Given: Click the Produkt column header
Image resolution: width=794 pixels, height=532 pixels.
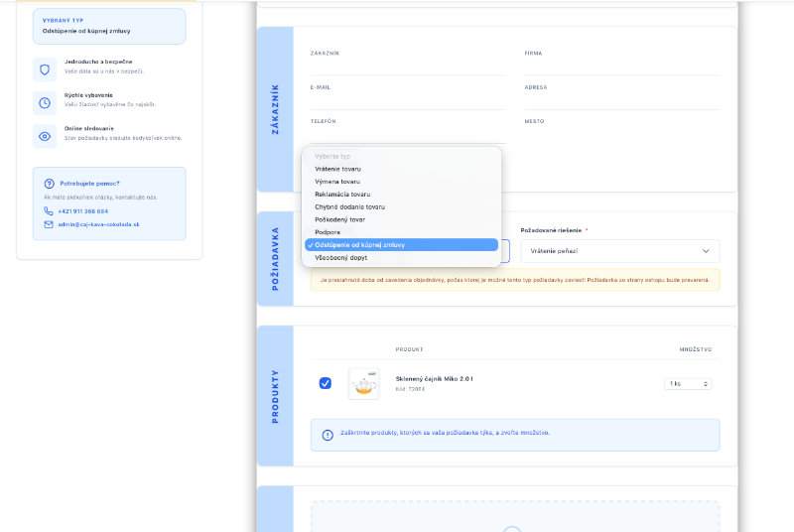Looking at the screenshot, I should [x=409, y=349].
